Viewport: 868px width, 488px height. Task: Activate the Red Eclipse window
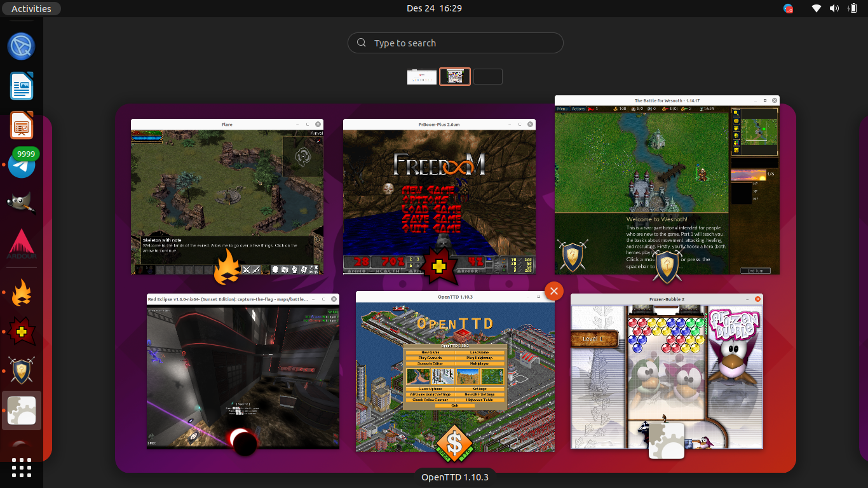coord(243,372)
